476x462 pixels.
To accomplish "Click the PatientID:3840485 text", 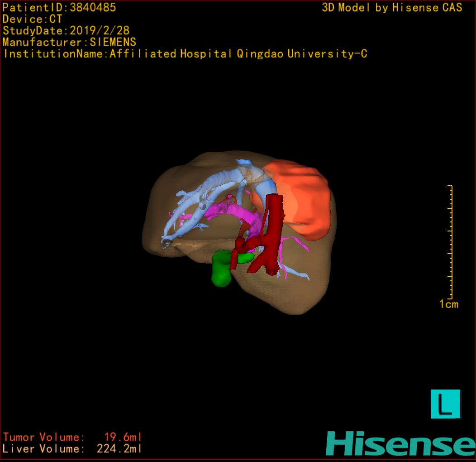I will point(59,7).
